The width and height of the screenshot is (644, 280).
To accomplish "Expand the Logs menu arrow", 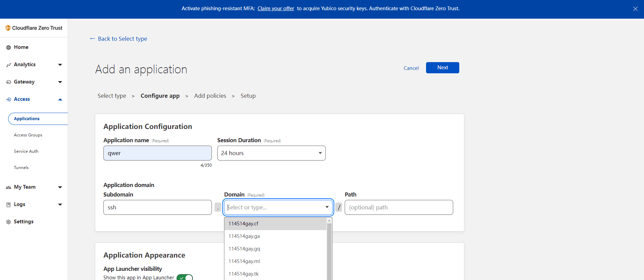I will coord(60,205).
